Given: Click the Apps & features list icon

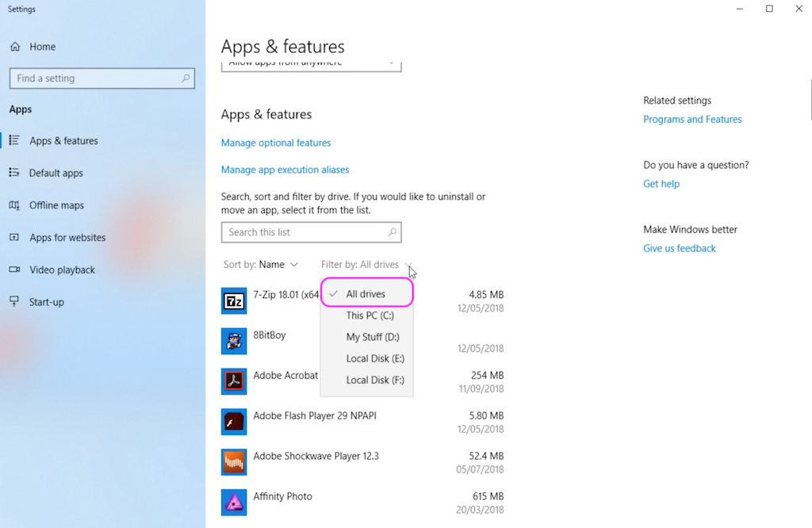Looking at the screenshot, I should [14, 140].
